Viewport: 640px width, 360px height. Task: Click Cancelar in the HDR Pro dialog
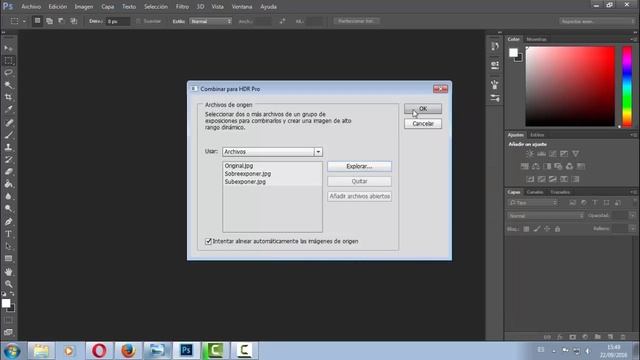tap(423, 124)
